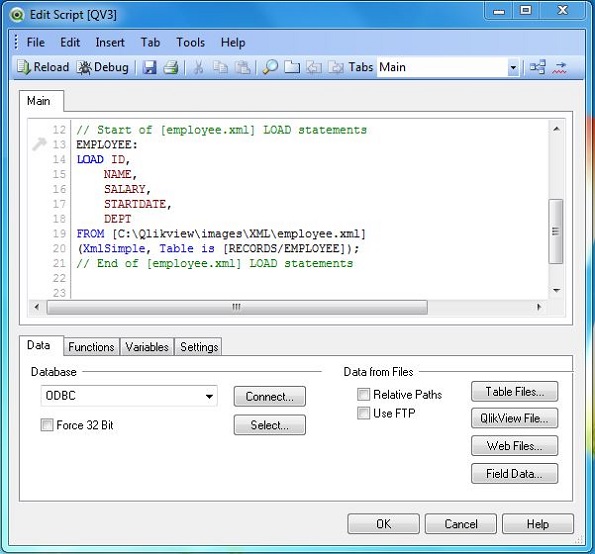Confirm with the OK button

(x=383, y=524)
